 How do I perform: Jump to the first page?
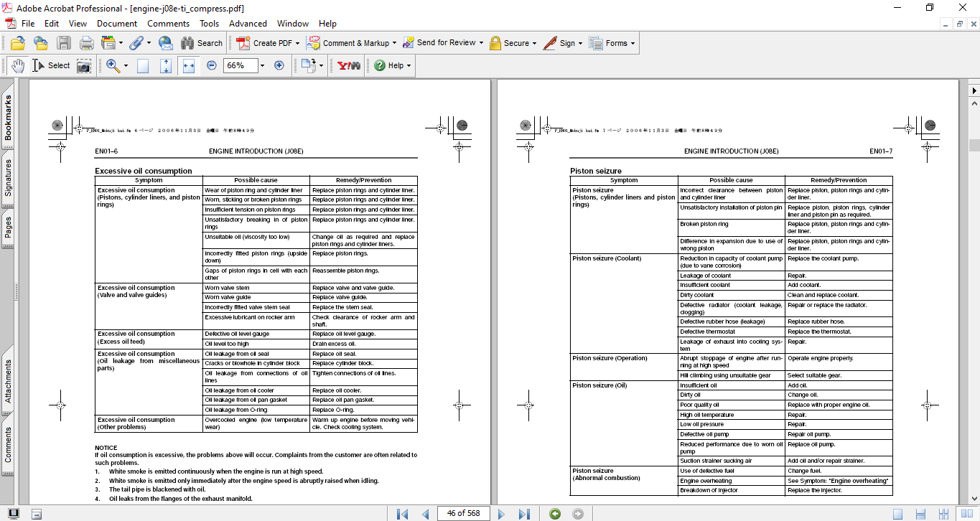402,514
